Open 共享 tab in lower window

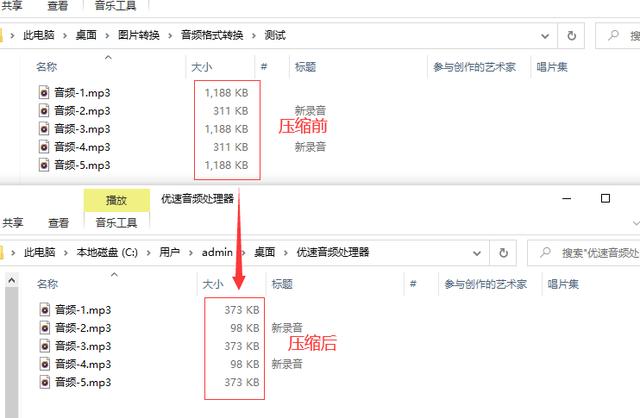(13, 223)
